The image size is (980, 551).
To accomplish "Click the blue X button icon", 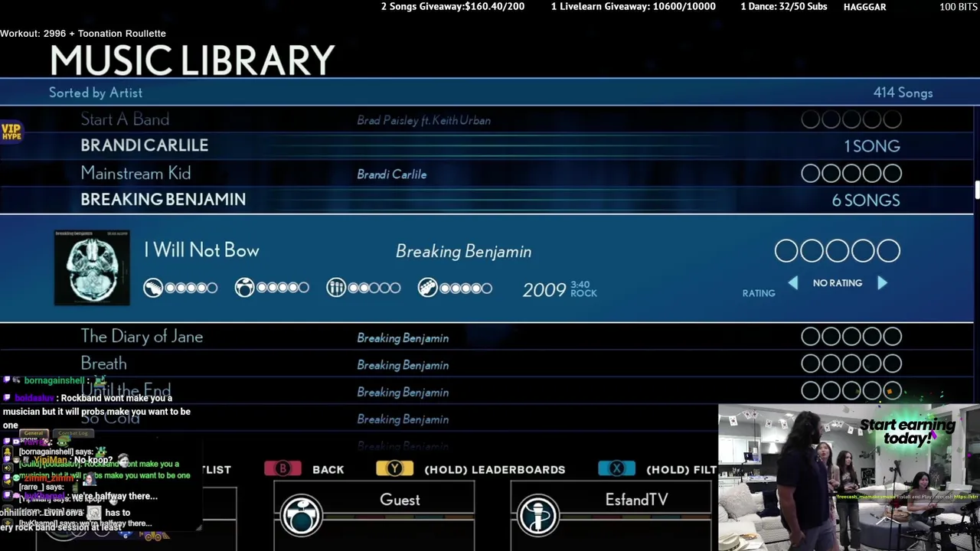I will [x=616, y=468].
